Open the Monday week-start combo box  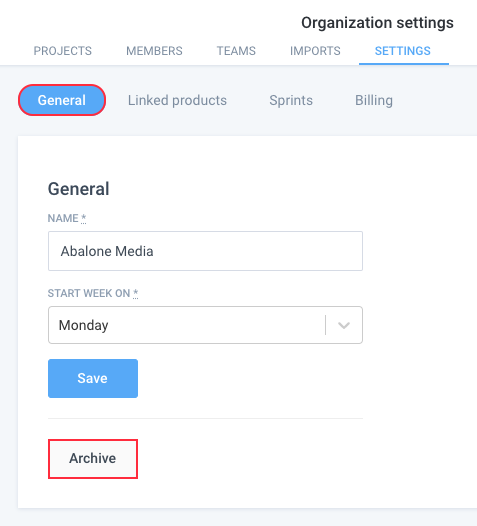[205, 325]
